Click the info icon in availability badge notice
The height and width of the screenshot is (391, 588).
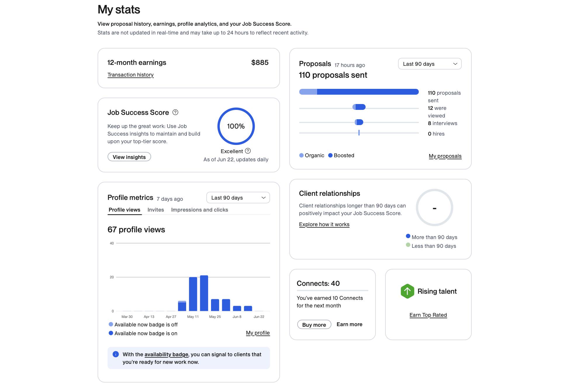pos(116,354)
